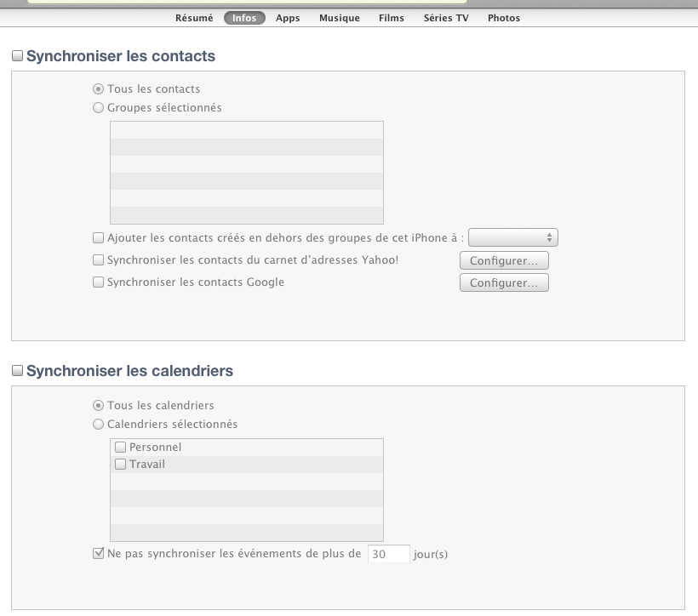
Task: Open the Photos tab
Action: tap(503, 18)
